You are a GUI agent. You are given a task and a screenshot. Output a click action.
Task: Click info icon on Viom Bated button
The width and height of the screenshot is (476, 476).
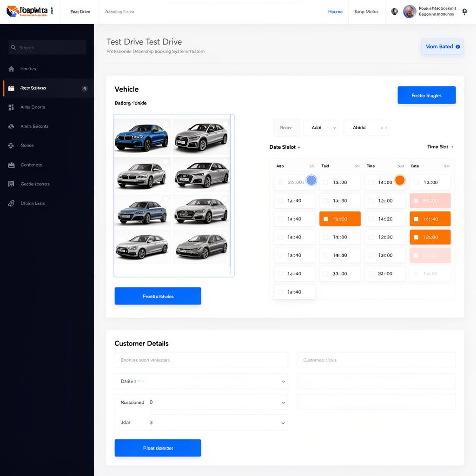tap(458, 47)
